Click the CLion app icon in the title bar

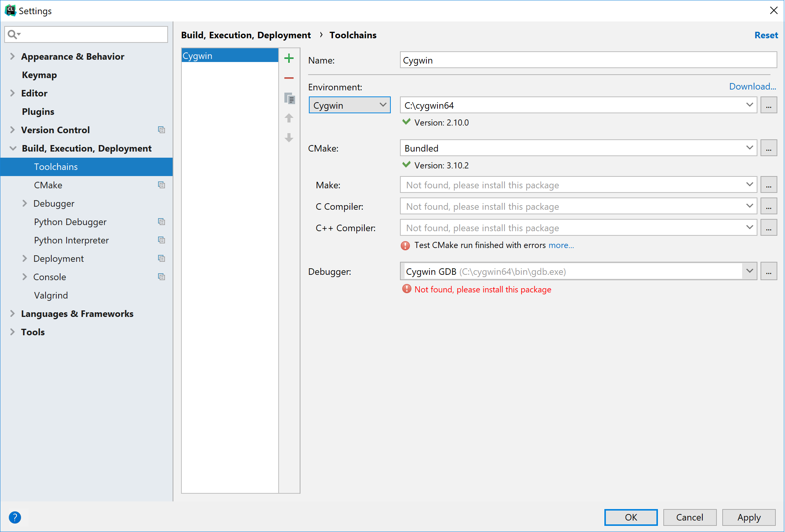[x=10, y=10]
